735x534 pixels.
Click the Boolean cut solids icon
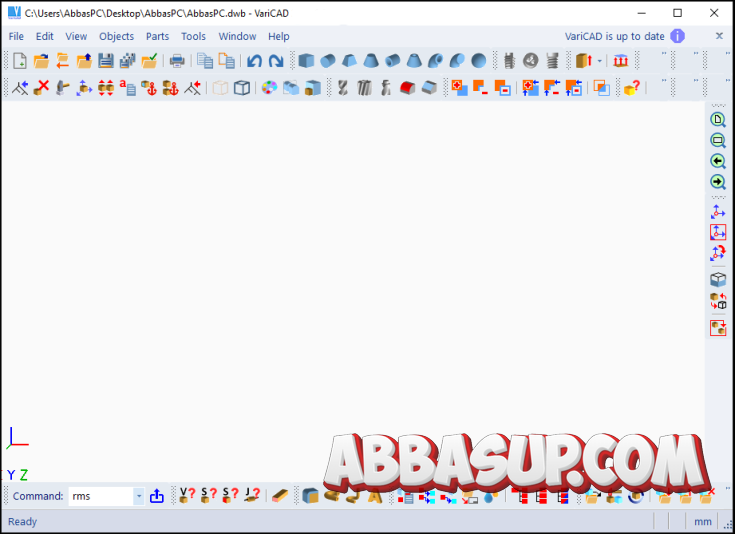(480, 87)
